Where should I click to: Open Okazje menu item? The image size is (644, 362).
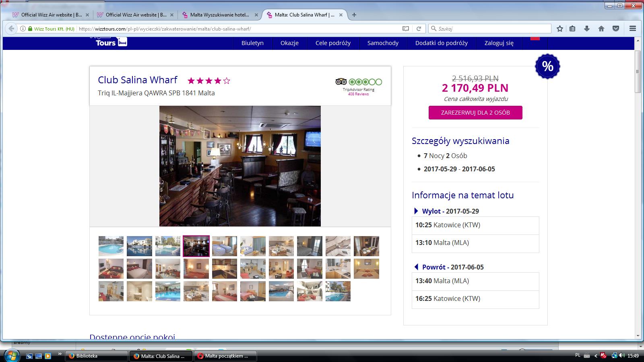[x=289, y=43]
